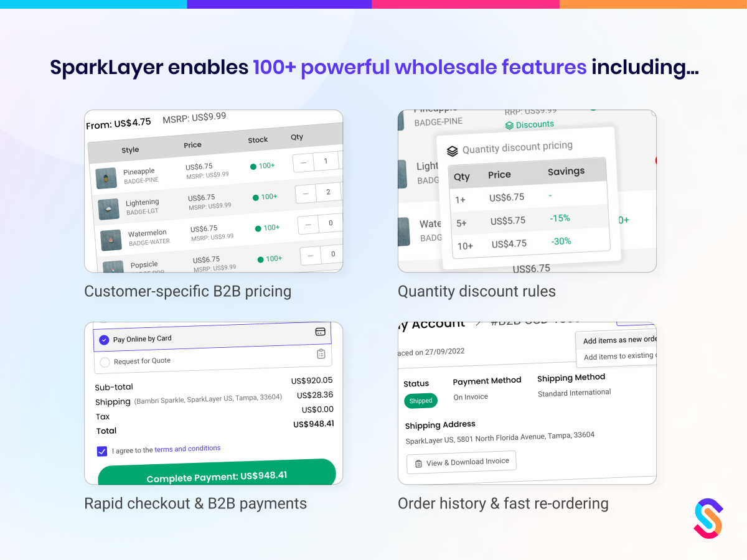Decrease quantity for Lightening badge
This screenshot has height=560, width=747.
click(x=306, y=193)
